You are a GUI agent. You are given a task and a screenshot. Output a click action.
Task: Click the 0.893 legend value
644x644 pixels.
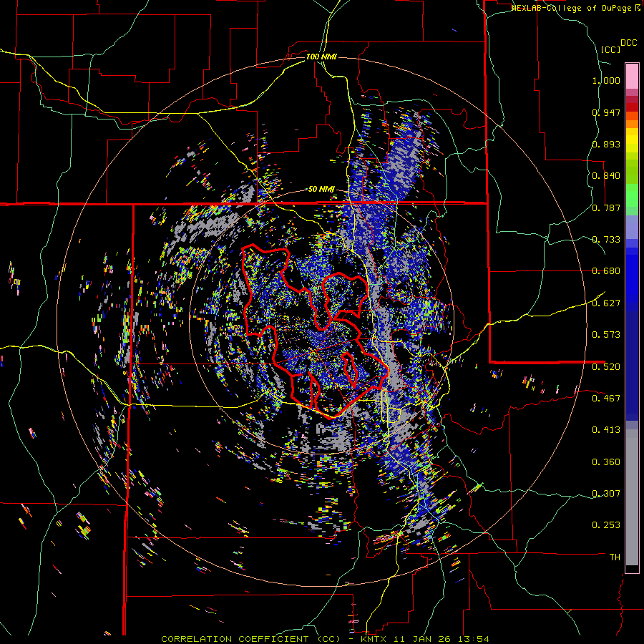point(606,144)
